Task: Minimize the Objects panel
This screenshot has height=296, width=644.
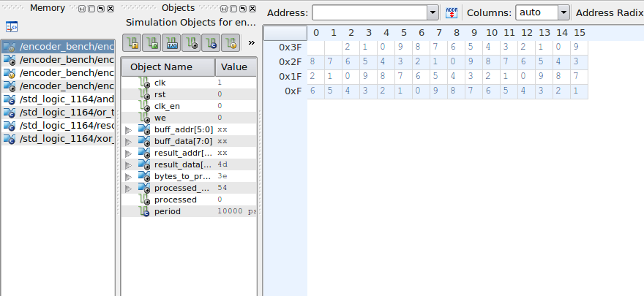Action: (224, 9)
